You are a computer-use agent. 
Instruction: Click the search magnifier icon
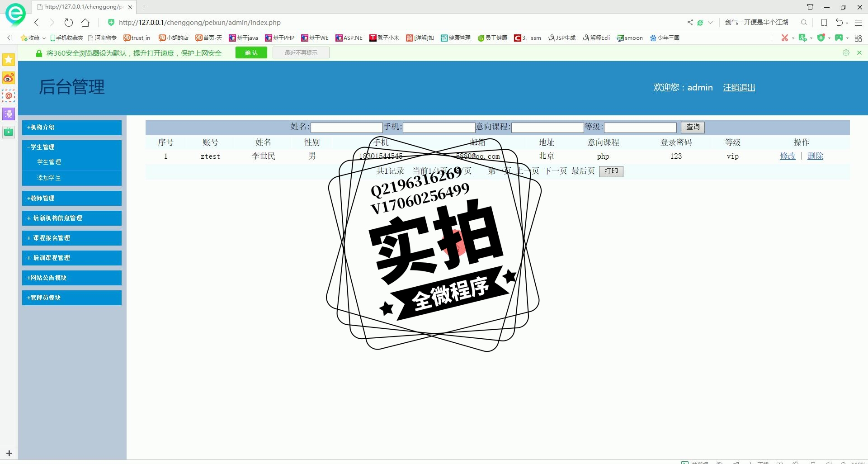(804, 22)
